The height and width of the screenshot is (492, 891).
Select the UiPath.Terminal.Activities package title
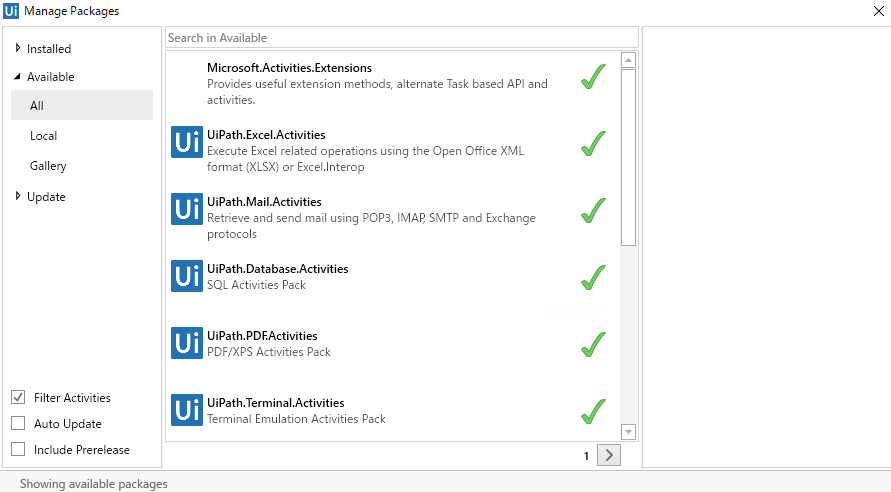click(x=276, y=403)
